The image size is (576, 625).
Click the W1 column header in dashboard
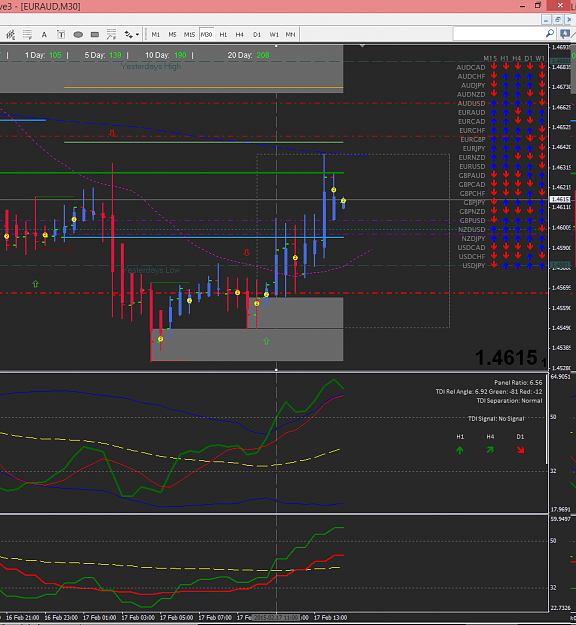(540, 59)
